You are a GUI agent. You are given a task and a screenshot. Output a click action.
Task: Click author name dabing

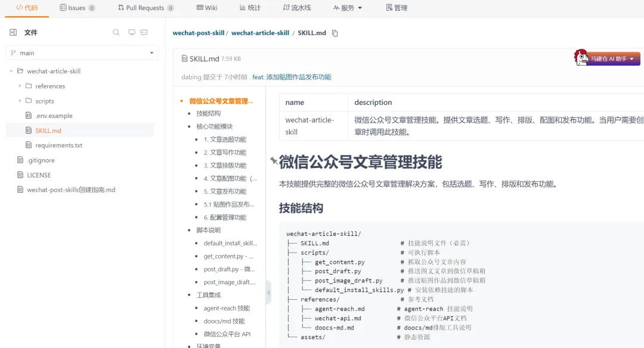[x=191, y=77]
